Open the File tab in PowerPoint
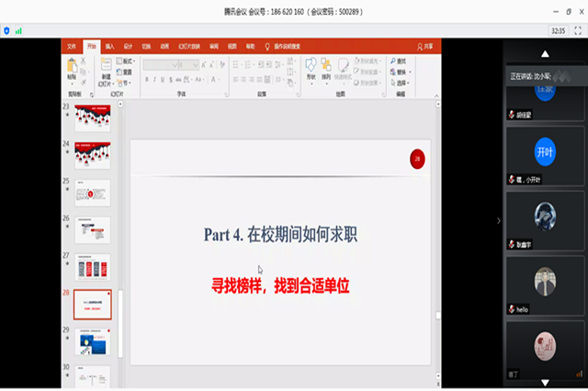 tap(71, 46)
